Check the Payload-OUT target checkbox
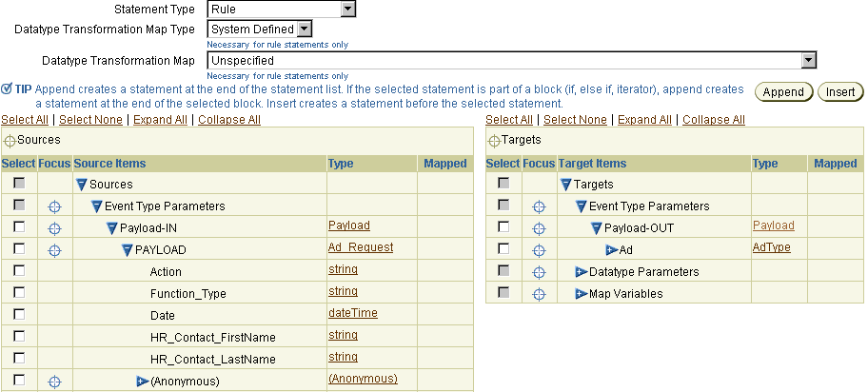Viewport: 868px width, 392px height. [503, 226]
